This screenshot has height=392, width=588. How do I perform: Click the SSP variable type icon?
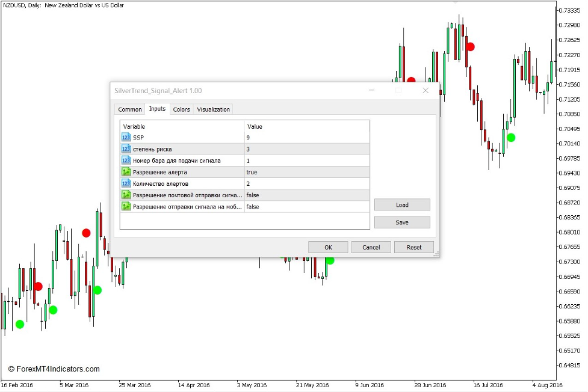click(126, 138)
